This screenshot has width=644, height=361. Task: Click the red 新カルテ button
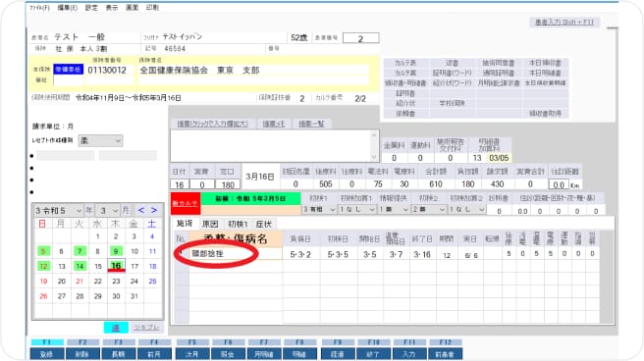coord(186,203)
